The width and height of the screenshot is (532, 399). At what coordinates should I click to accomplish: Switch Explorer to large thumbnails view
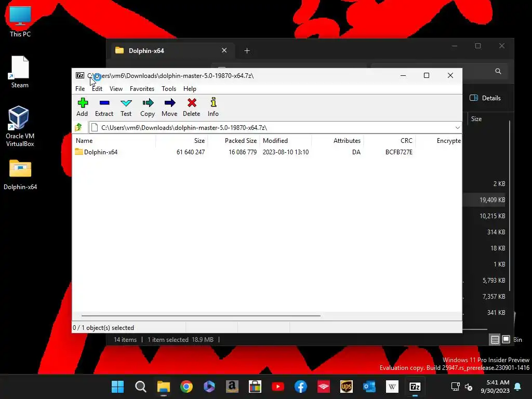coord(506,339)
